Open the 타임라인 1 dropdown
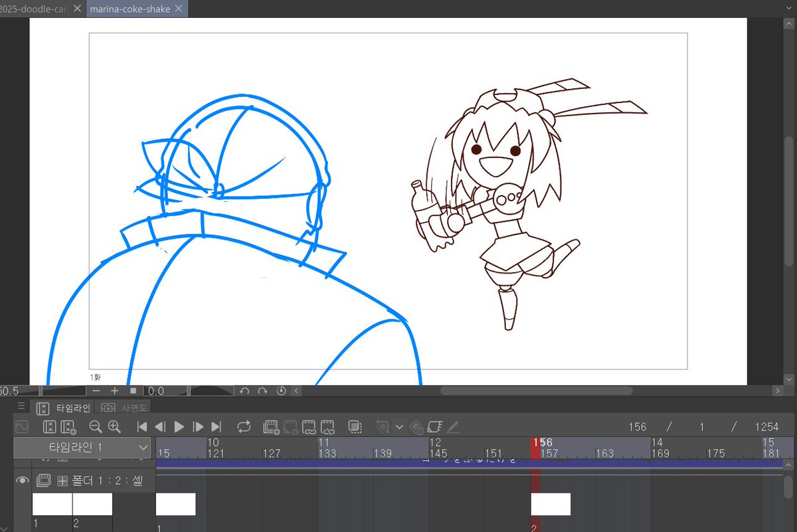Viewport: 797px width, 532px height. (x=83, y=448)
